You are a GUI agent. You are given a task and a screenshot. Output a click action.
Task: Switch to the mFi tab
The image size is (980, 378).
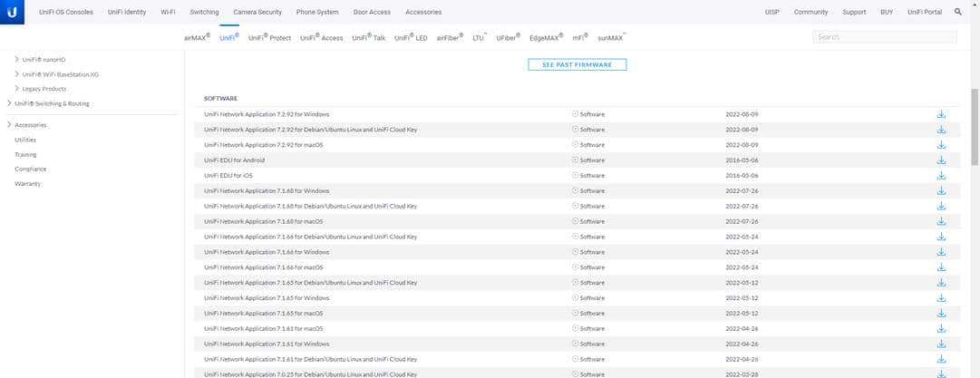coord(580,37)
